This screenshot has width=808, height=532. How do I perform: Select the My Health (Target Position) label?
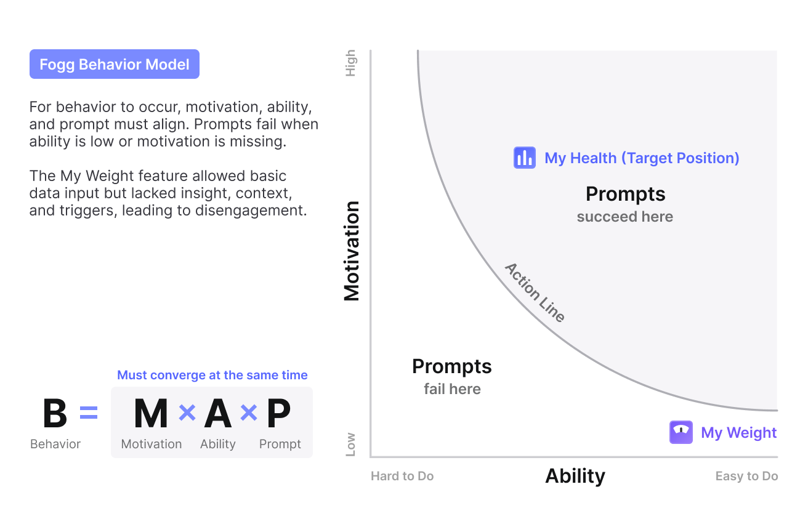point(642,158)
